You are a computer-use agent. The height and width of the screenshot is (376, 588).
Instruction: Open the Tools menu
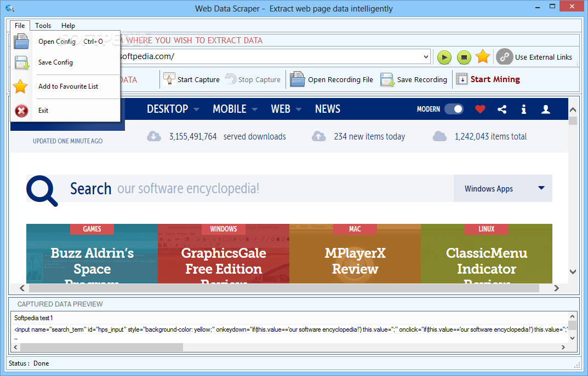pyautogui.click(x=43, y=26)
